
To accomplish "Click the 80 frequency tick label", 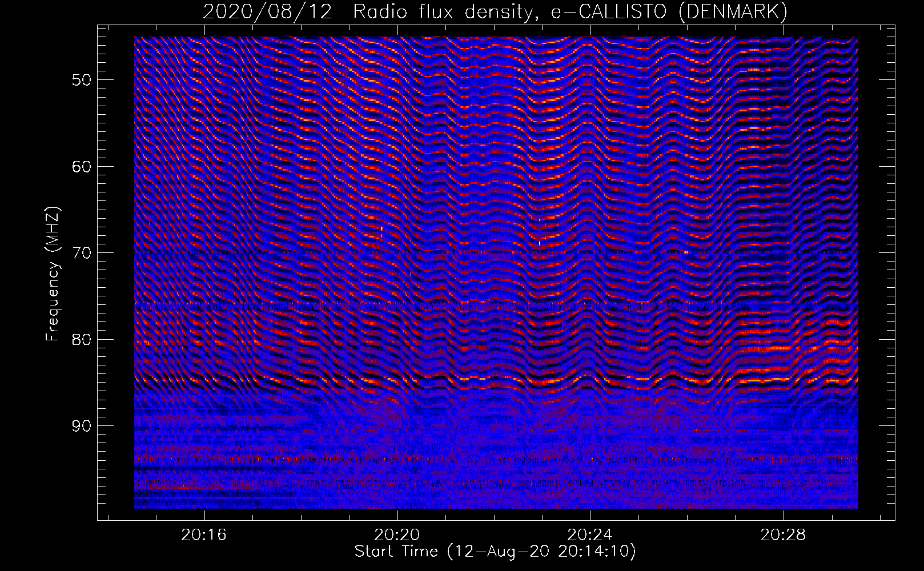I will pos(81,339).
